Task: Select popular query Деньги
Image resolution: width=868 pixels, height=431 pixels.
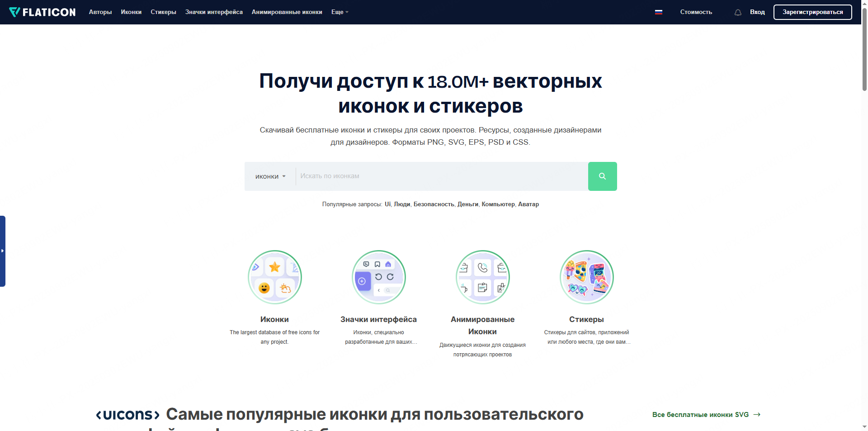Action: [467, 204]
